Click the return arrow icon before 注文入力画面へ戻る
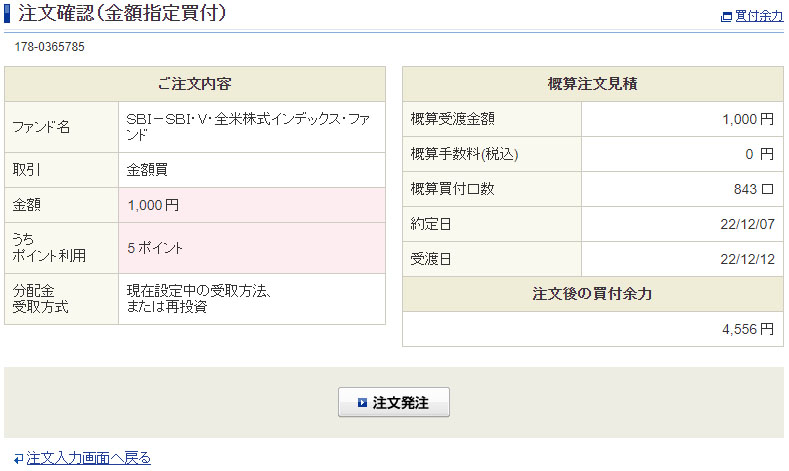Viewport: 789px width, 471px height. click(18, 458)
